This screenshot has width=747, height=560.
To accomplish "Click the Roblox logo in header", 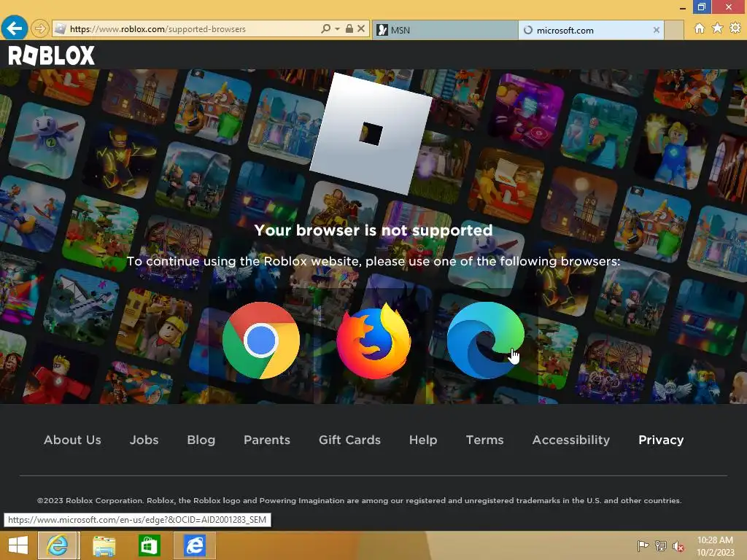I will [x=52, y=55].
